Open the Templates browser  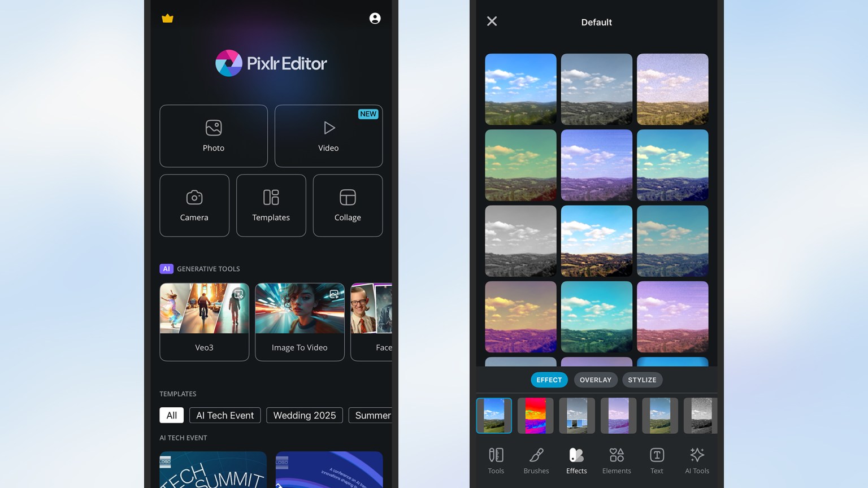tap(271, 205)
